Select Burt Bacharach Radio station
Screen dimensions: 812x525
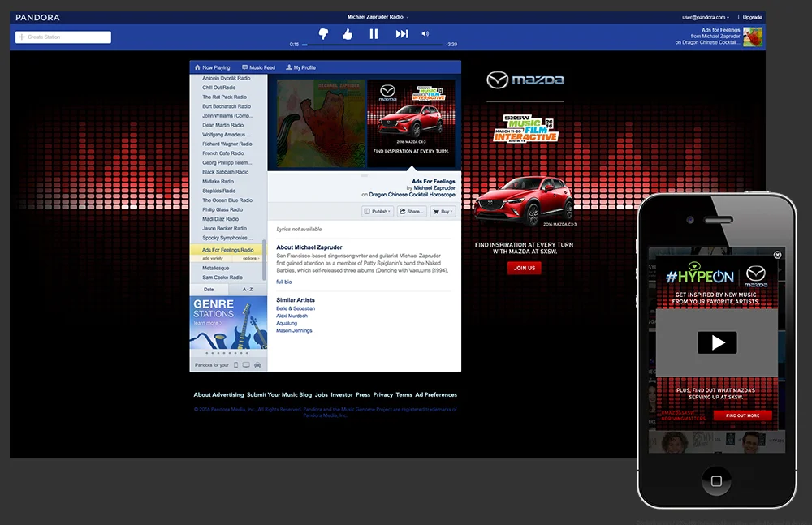click(228, 106)
